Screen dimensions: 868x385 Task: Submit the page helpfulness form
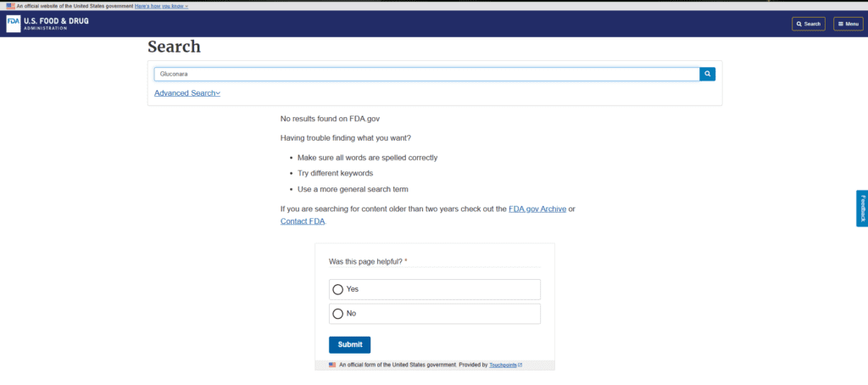350,344
